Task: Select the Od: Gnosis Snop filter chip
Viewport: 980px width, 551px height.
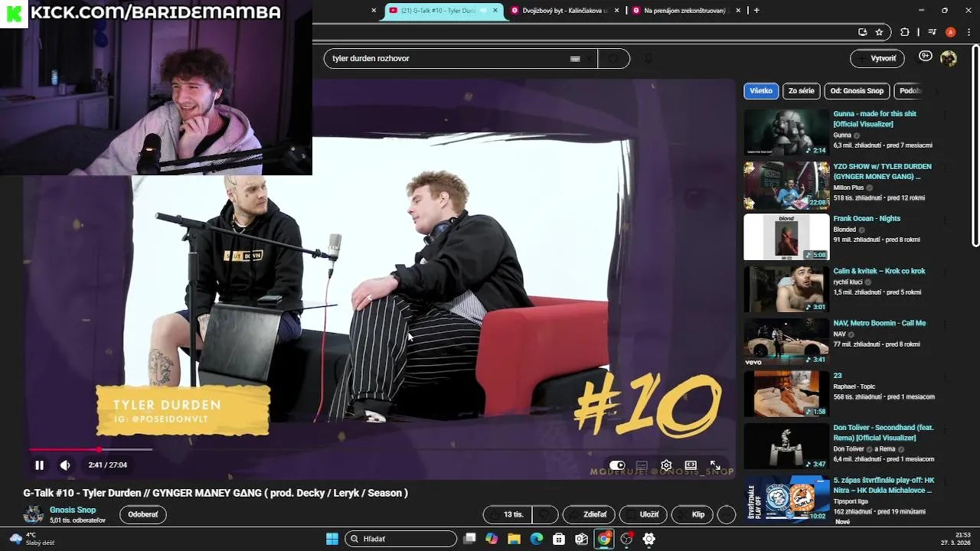Action: (857, 90)
